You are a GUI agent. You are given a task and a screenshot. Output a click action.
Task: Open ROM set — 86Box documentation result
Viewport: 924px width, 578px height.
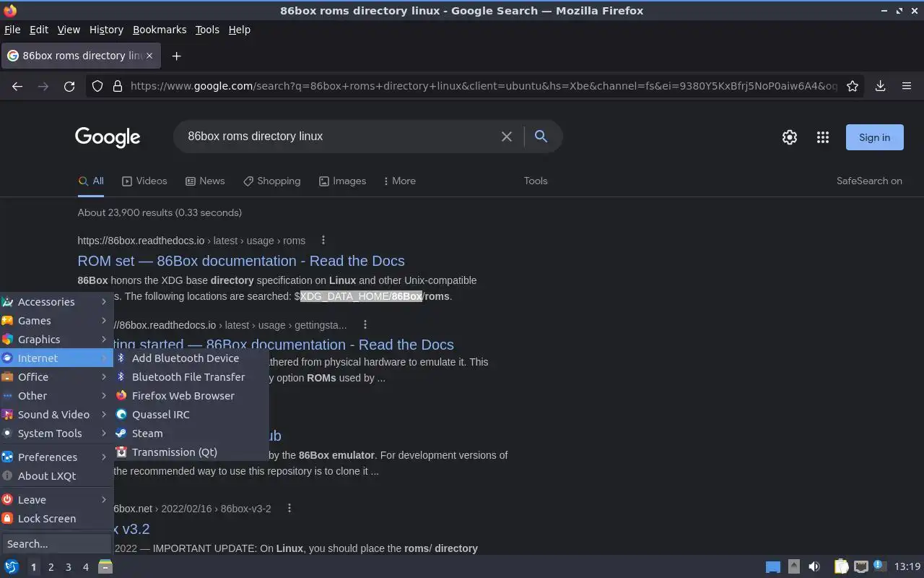coord(241,261)
